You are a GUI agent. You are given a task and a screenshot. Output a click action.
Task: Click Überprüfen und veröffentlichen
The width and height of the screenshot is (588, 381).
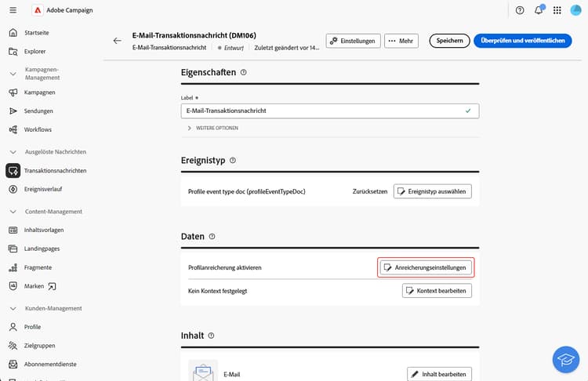522,41
